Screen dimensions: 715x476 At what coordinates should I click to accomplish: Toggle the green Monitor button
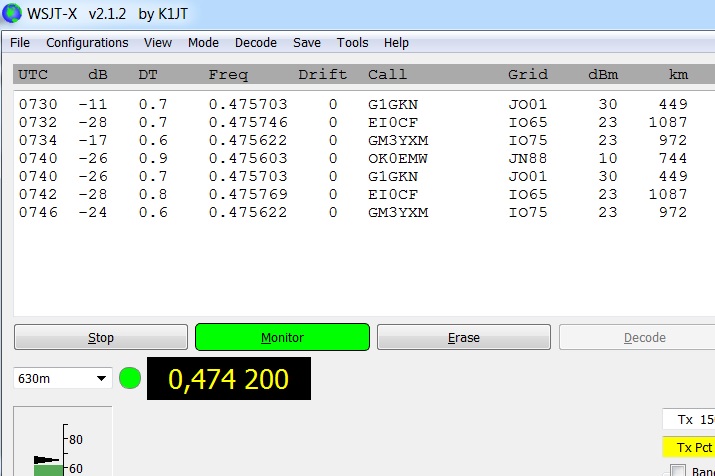pyautogui.click(x=282, y=337)
